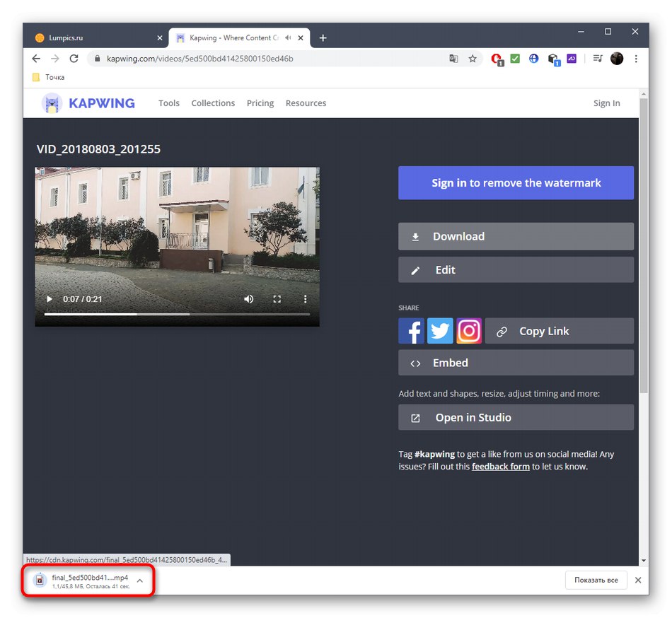Open the media control playlist icon
This screenshot has height=618, width=672.
coord(598,59)
